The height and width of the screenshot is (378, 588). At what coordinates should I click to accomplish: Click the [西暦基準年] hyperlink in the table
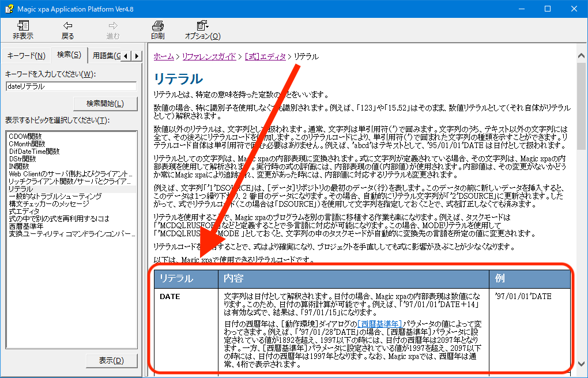[379, 323]
